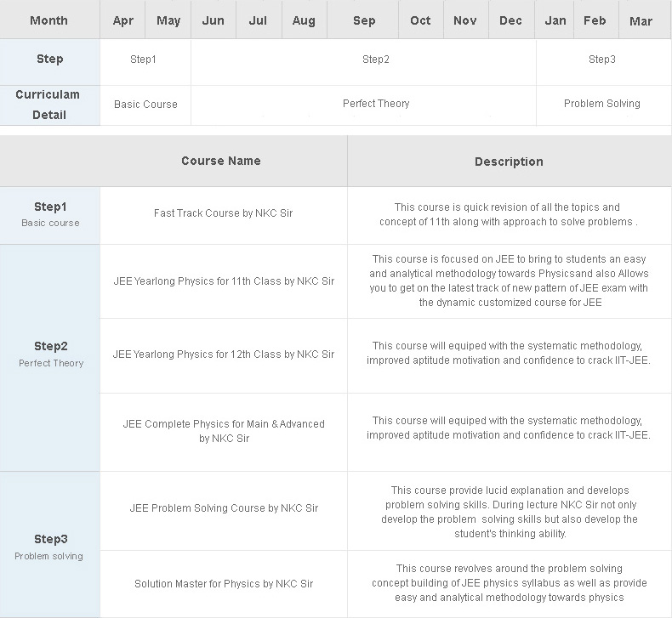Click the Step row label

49,62
